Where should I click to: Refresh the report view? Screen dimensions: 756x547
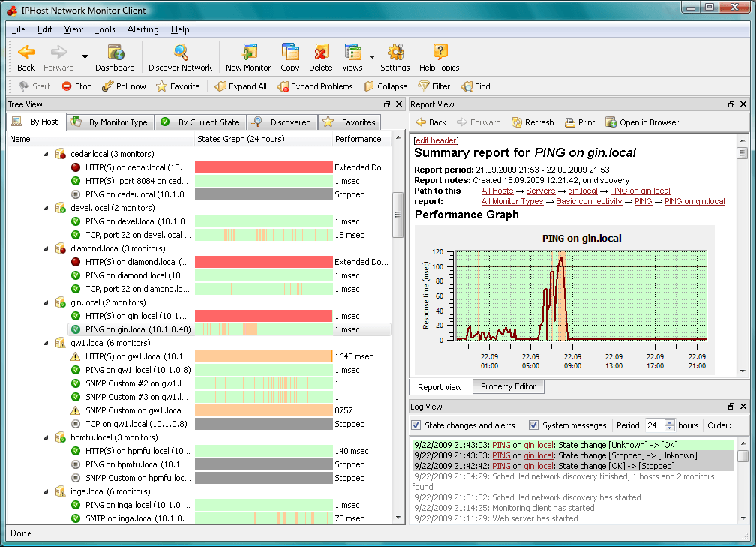coord(532,122)
